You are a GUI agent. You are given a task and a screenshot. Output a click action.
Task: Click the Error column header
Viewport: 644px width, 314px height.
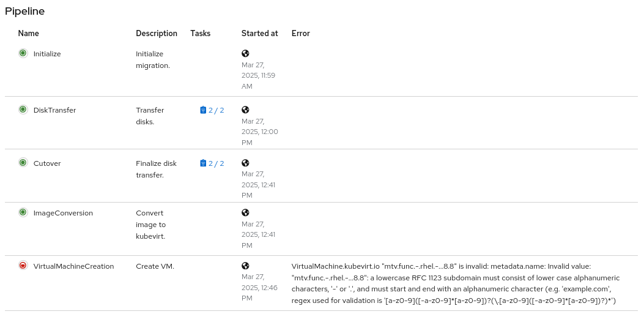(x=301, y=34)
